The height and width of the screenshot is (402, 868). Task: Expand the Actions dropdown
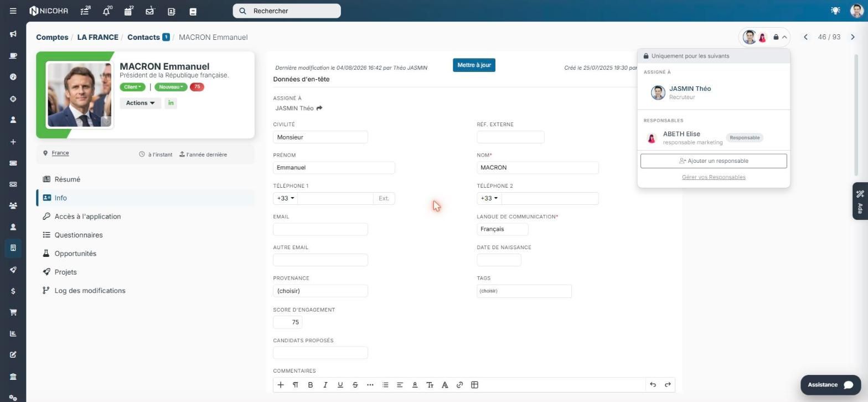[x=141, y=103]
